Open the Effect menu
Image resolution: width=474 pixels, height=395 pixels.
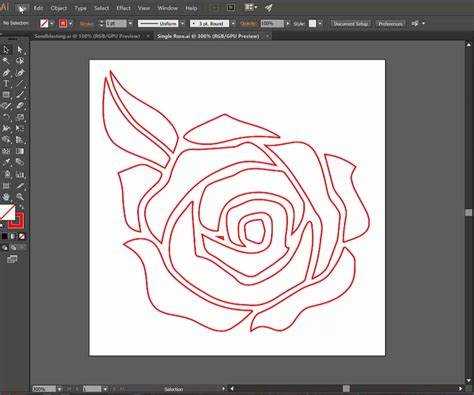tap(123, 8)
